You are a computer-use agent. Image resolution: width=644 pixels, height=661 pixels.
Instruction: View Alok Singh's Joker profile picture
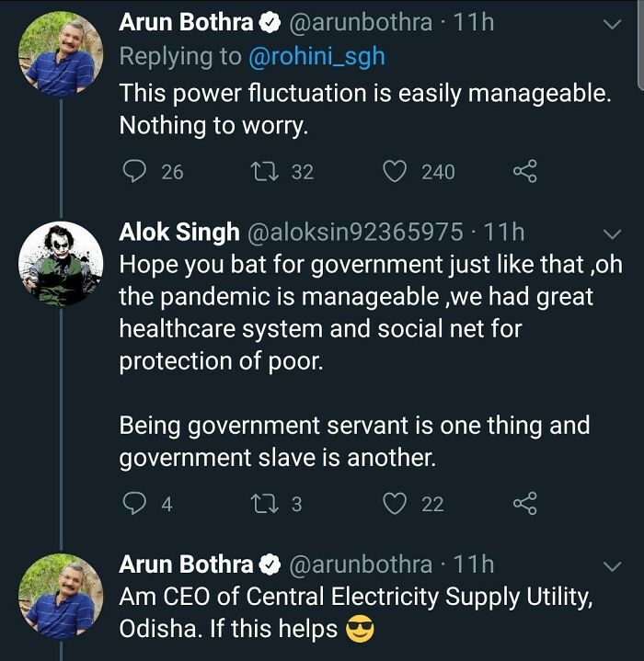click(x=61, y=264)
